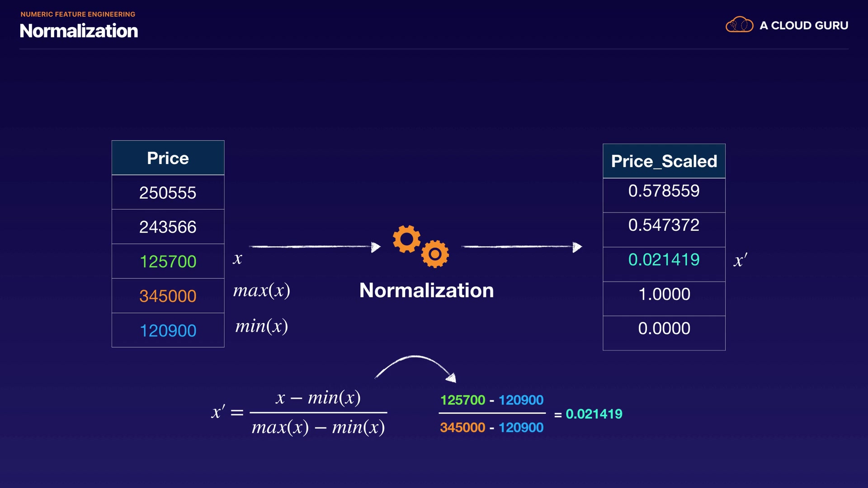Click the arrow pointing to the gears
The width and height of the screenshot is (868, 488).
click(315, 247)
